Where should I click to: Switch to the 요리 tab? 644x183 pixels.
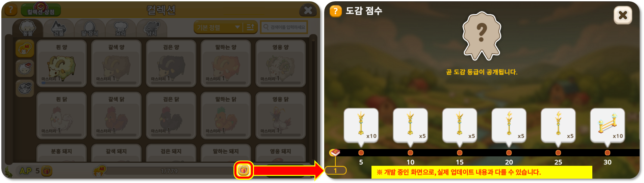(121, 28)
